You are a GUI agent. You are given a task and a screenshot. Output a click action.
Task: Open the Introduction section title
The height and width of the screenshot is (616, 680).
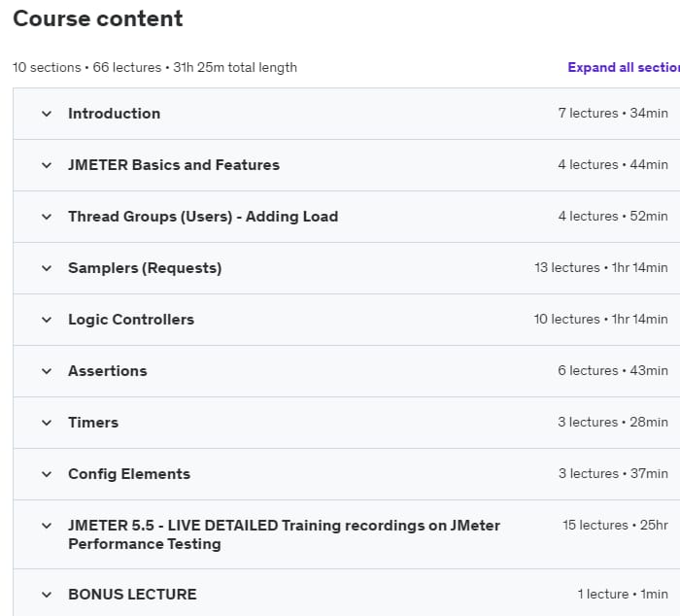(x=115, y=114)
